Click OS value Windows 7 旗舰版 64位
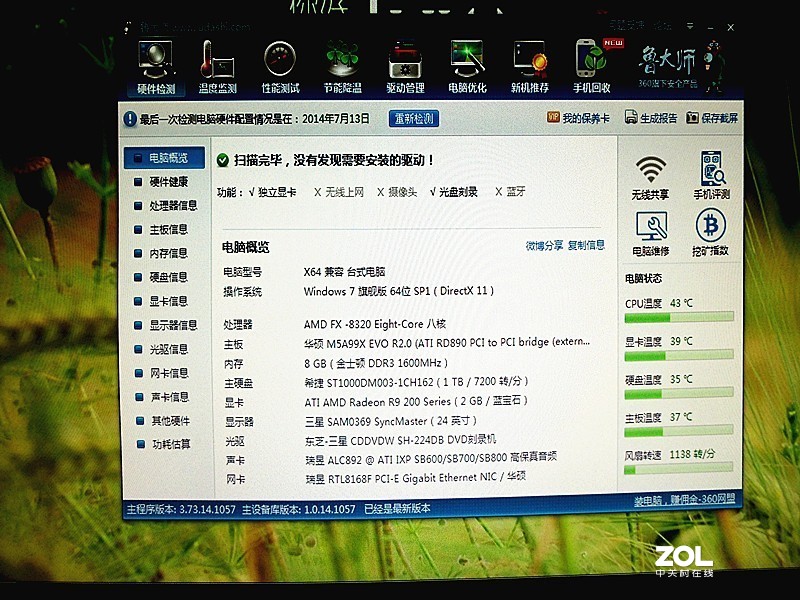Image resolution: width=800 pixels, height=600 pixels. (398, 291)
